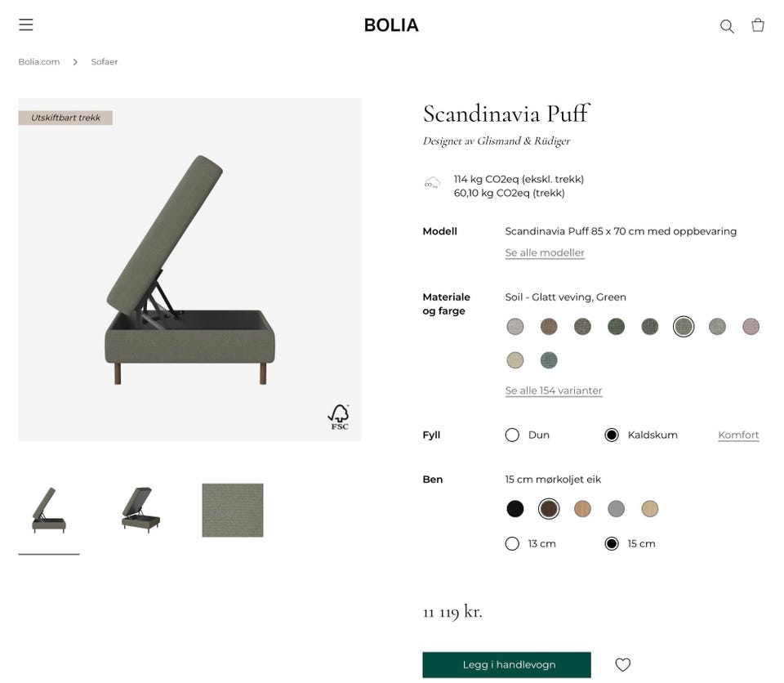Choose 15 cm leg height
Screen dimensions: 784x683
pyautogui.click(x=612, y=543)
